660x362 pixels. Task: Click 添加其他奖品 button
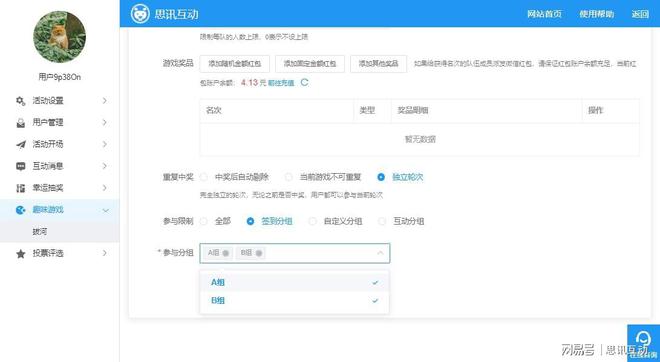(x=378, y=64)
